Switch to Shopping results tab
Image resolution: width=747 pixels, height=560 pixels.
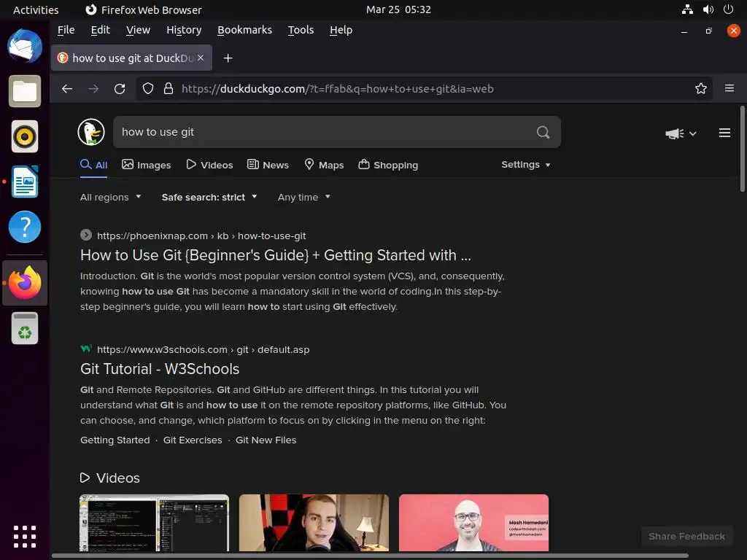tap(388, 165)
